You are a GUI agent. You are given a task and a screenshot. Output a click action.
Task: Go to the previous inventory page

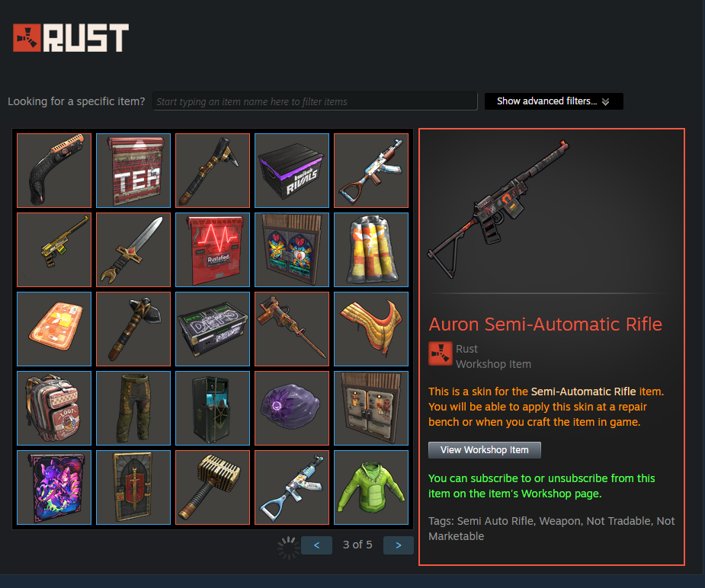[316, 545]
